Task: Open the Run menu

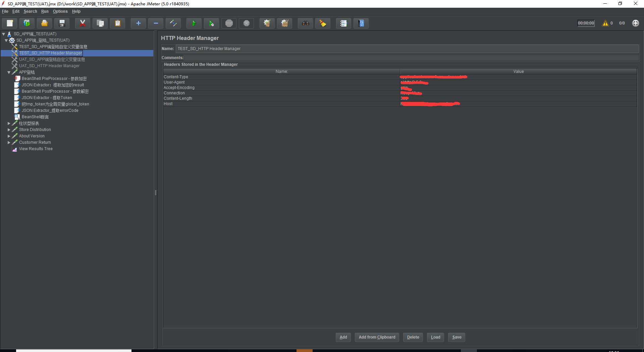Action: (x=45, y=11)
